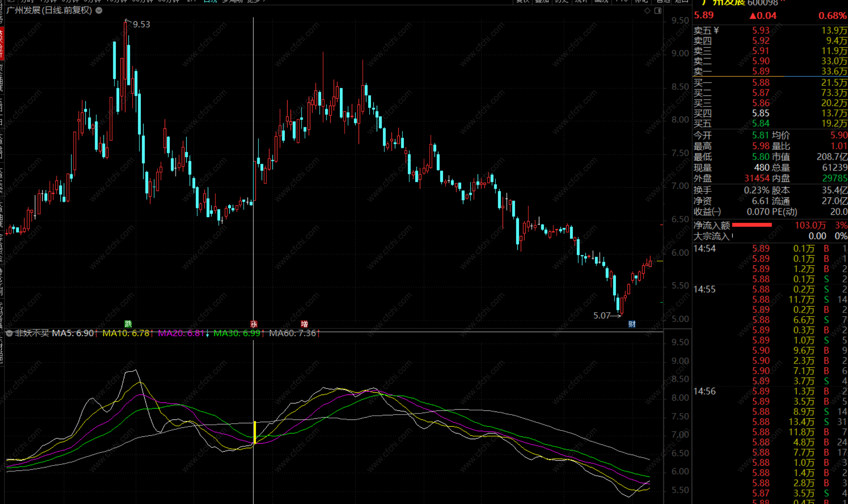Click the diamond icon above price axis
The width and height of the screenshot is (848, 504).
pyautogui.click(x=647, y=11)
